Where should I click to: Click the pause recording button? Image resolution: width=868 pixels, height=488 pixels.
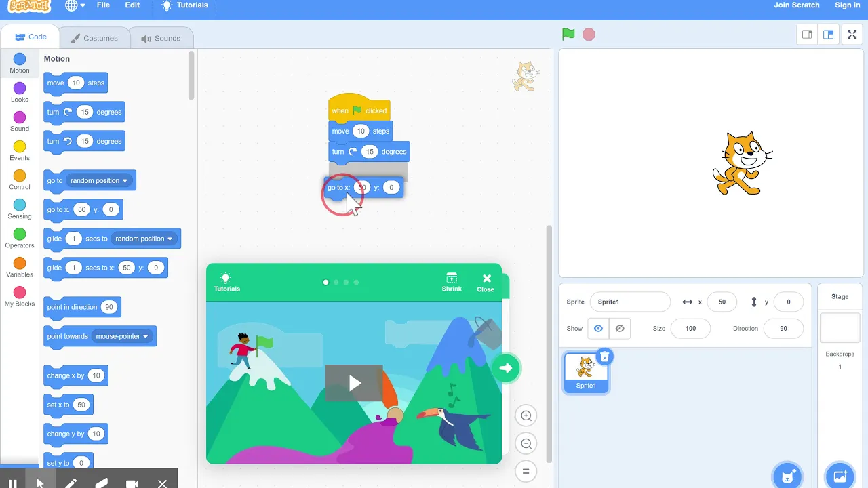point(12,483)
